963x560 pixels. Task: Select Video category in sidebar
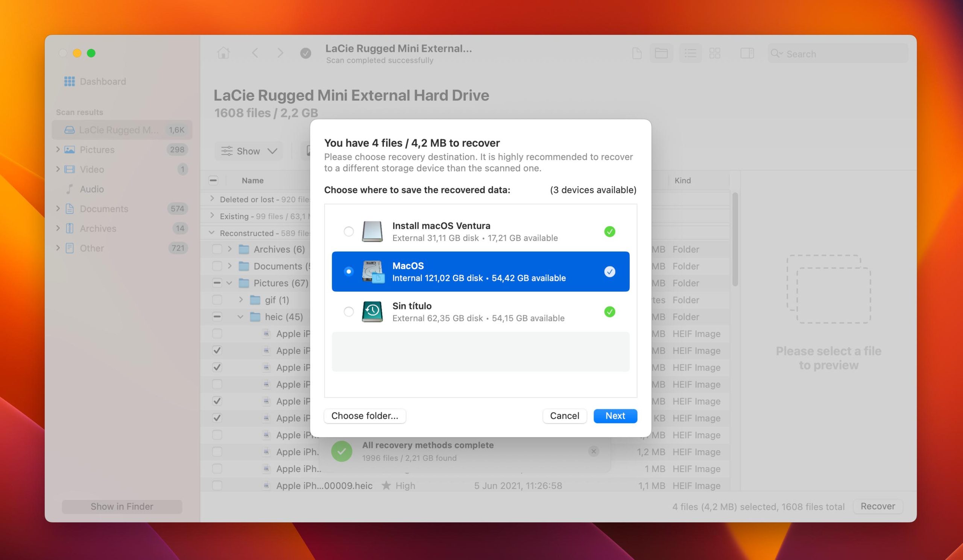(122, 169)
